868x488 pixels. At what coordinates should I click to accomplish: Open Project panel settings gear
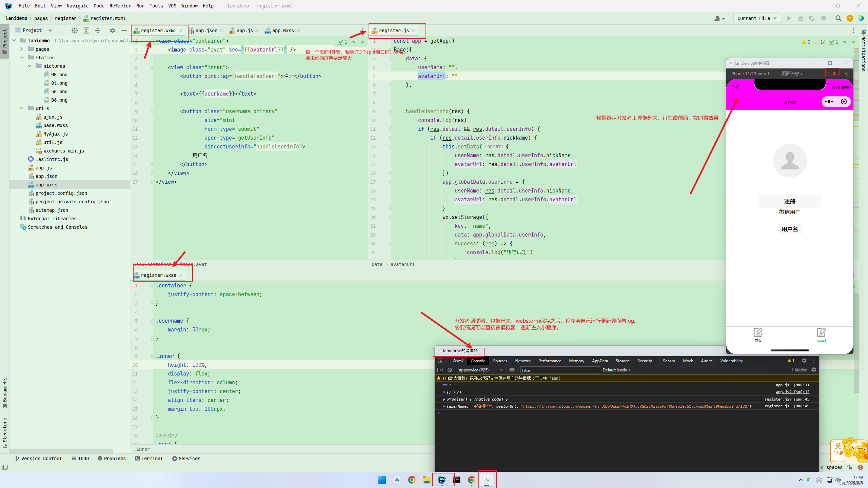click(113, 30)
